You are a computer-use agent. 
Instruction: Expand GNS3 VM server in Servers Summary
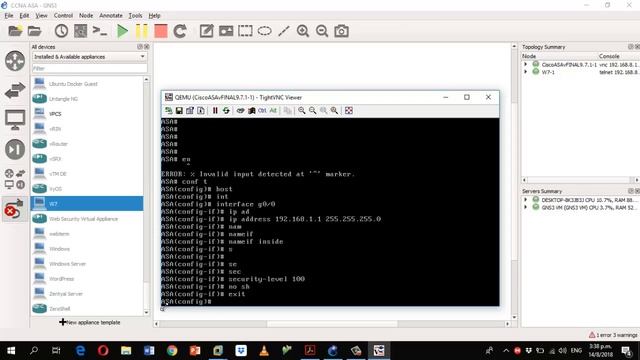526,207
